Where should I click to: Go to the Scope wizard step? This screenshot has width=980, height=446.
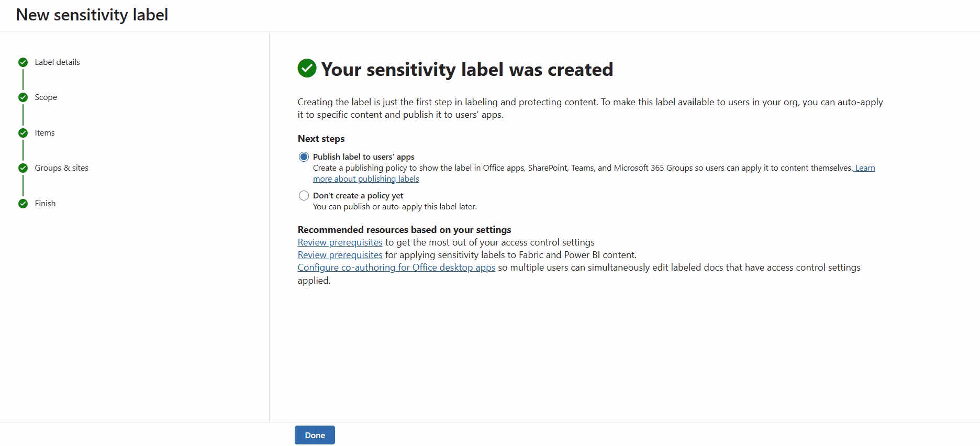(x=46, y=97)
